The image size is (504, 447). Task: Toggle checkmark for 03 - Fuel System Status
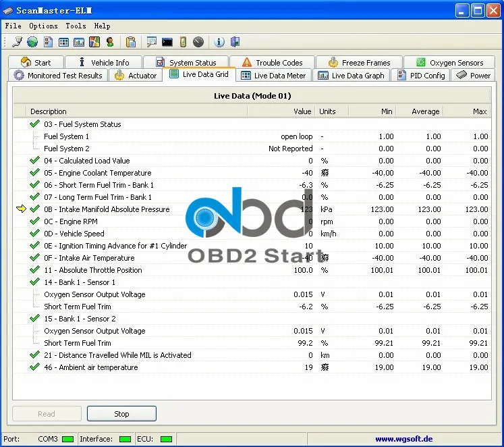click(34, 124)
